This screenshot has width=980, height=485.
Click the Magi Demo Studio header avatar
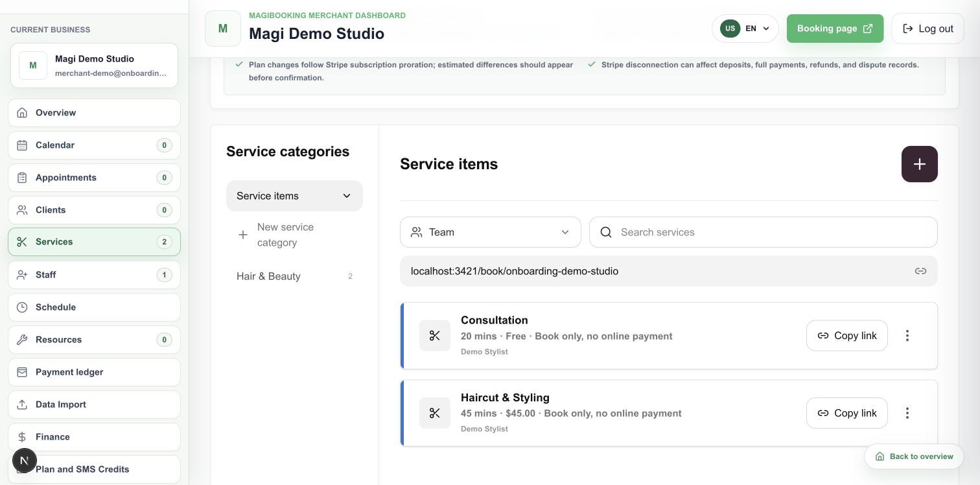[223, 29]
